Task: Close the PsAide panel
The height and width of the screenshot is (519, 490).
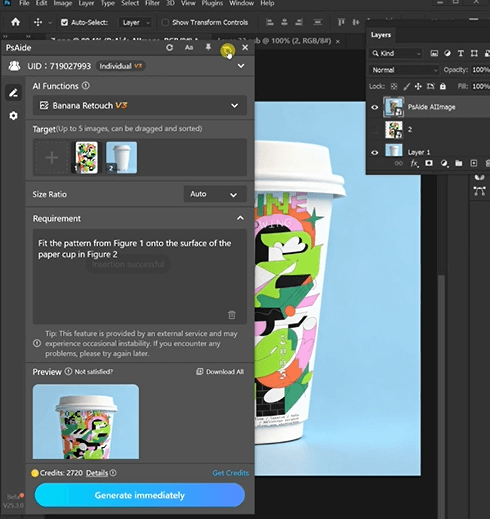Action: (245, 47)
